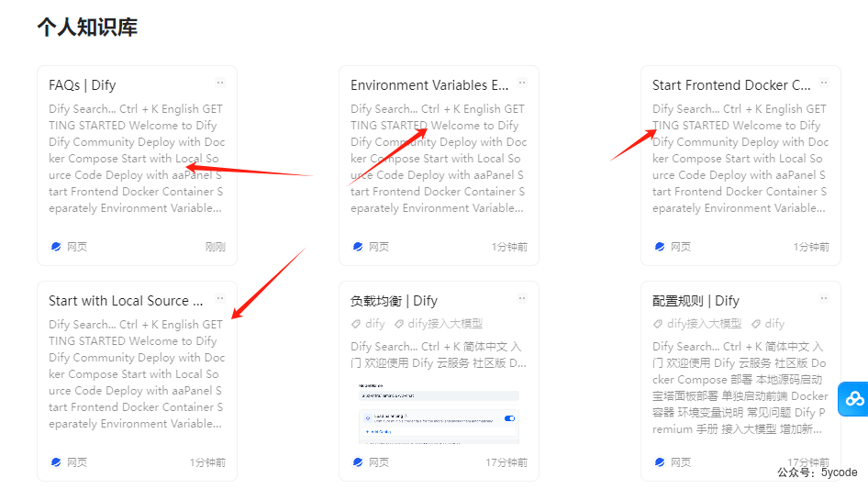Open the more-options menu on Start Frontend Docker card
Screen dimensions: 868x489
824,83
